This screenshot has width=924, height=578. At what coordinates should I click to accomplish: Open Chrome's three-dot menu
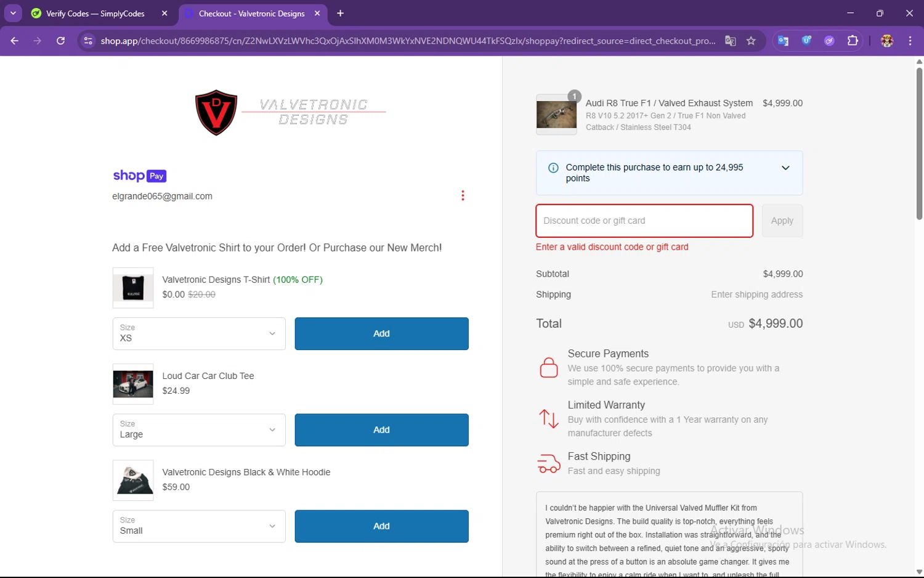coord(910,41)
